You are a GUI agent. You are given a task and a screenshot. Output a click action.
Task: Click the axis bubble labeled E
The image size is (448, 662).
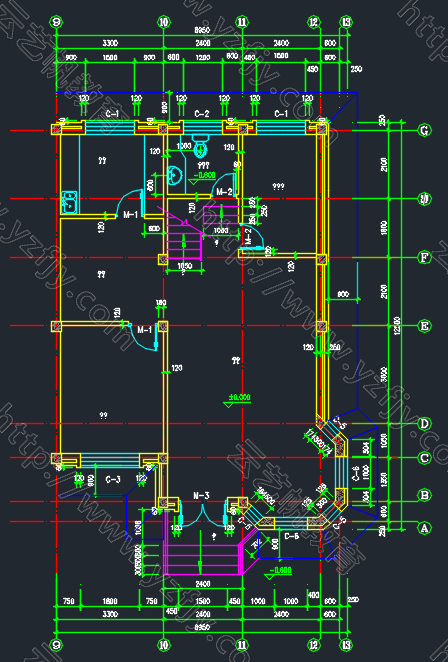[424, 326]
